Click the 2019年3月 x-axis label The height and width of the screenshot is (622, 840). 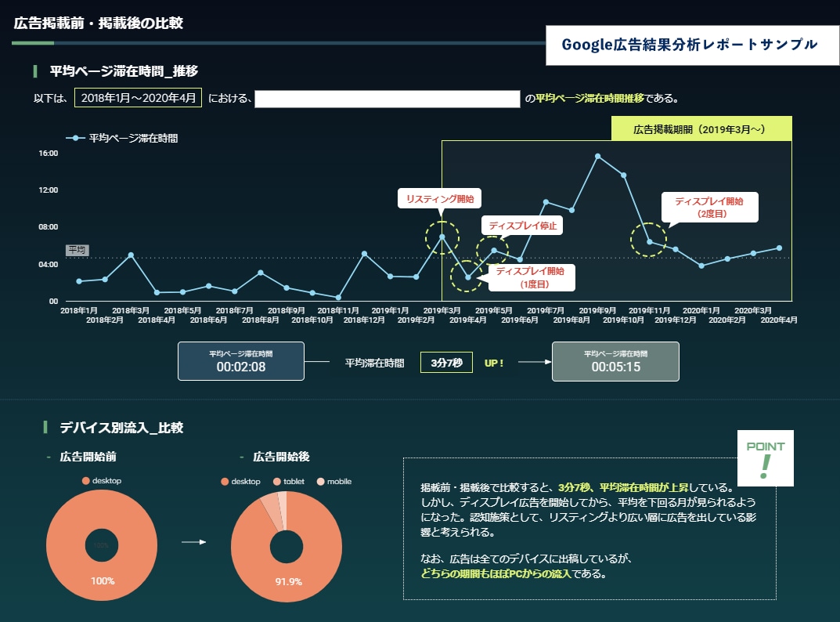click(x=442, y=310)
